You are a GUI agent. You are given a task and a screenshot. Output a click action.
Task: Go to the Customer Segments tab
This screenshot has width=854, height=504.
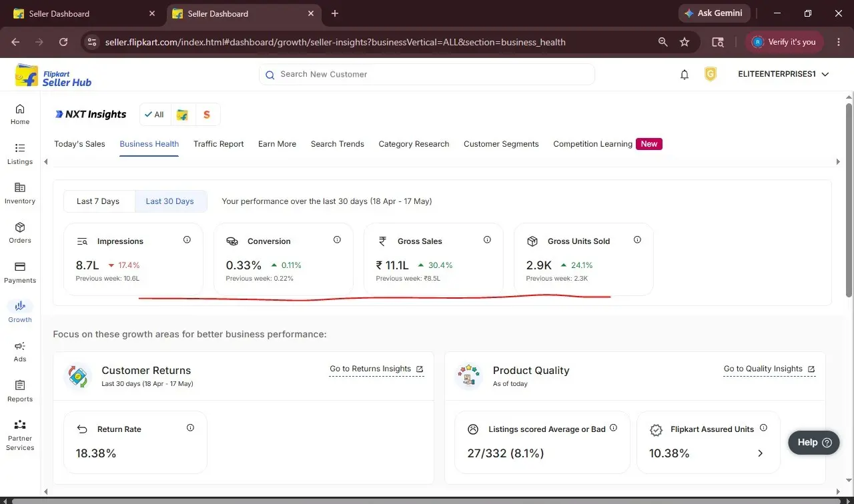point(501,144)
